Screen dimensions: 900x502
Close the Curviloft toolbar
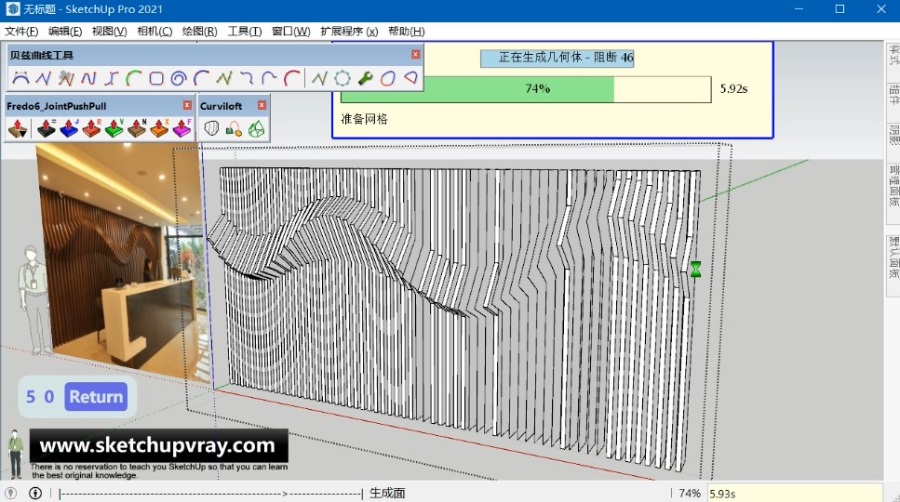coord(262,106)
